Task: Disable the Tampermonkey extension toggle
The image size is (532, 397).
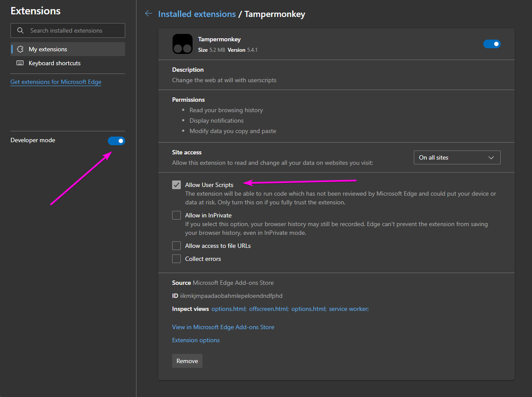Action: tap(492, 44)
